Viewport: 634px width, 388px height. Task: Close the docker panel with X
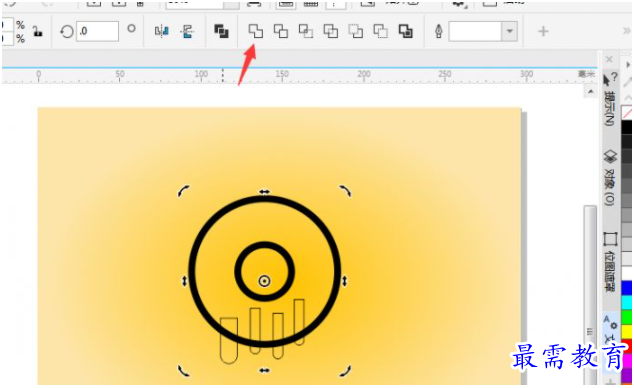pyautogui.click(x=609, y=59)
